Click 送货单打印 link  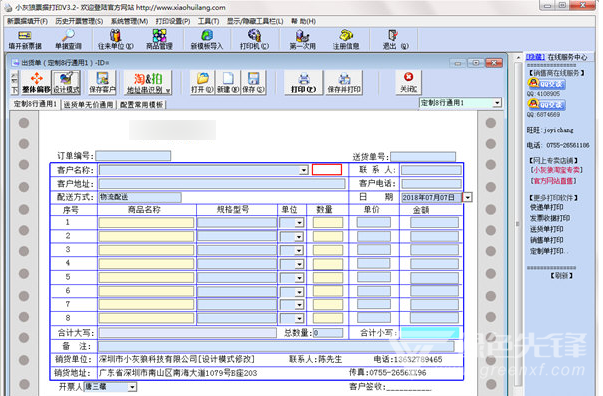(x=546, y=229)
